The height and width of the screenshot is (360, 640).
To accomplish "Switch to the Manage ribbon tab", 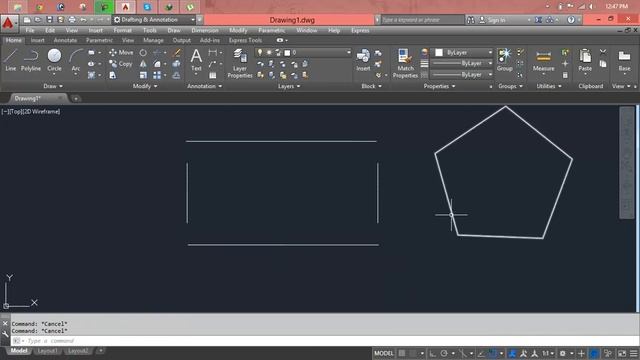I will [x=153, y=40].
